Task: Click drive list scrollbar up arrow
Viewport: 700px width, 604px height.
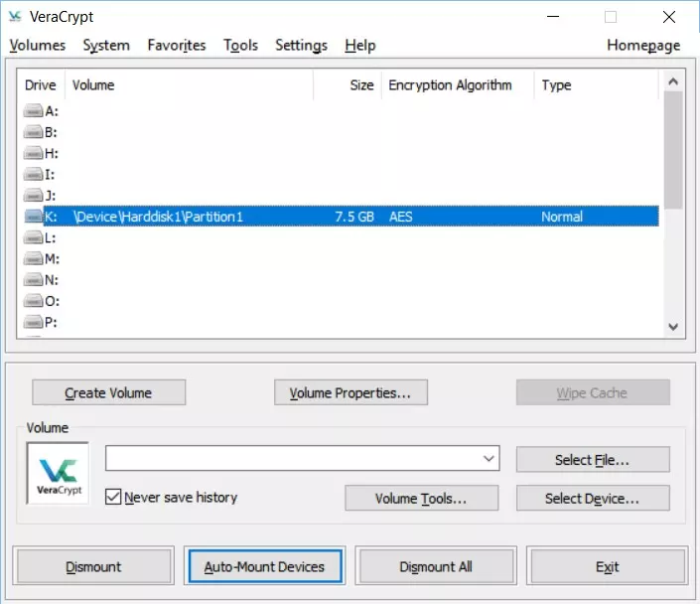Action: (x=673, y=81)
